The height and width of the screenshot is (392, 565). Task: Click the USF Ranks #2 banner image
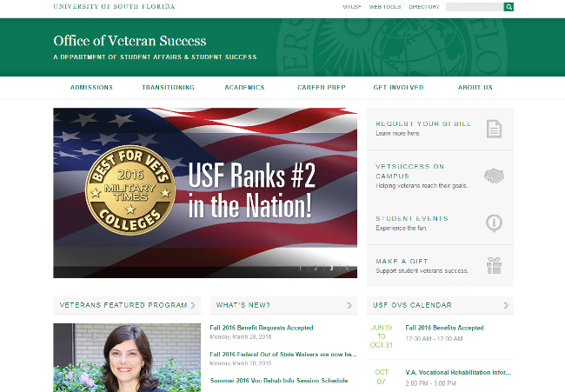tap(205, 193)
